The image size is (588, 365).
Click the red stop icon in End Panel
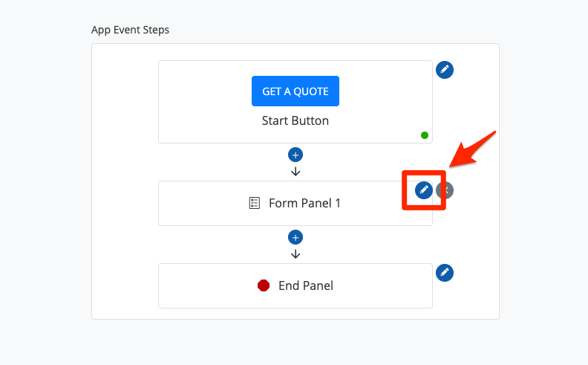pyautogui.click(x=264, y=285)
